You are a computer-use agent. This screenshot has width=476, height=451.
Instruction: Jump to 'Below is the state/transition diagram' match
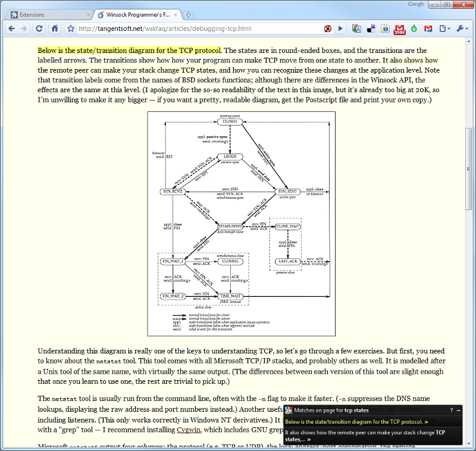356,422
